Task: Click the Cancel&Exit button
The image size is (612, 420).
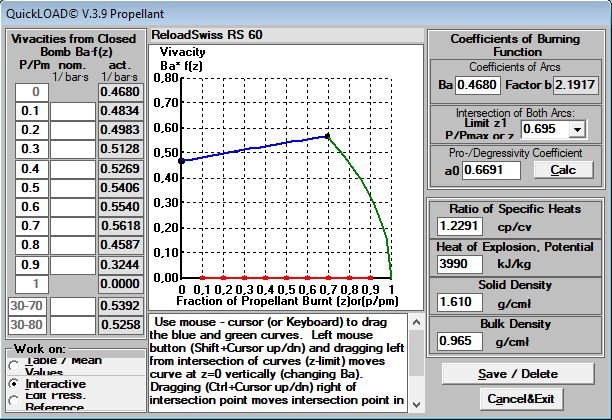Action: [x=519, y=398]
